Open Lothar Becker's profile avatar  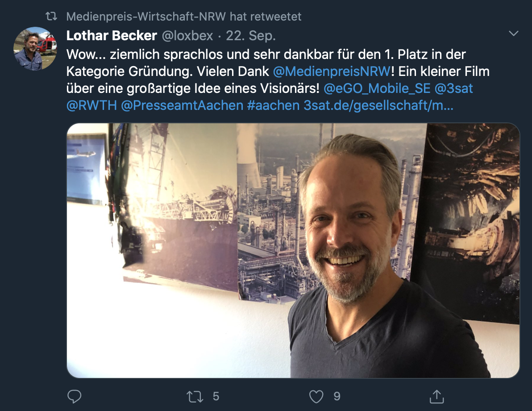[35, 49]
